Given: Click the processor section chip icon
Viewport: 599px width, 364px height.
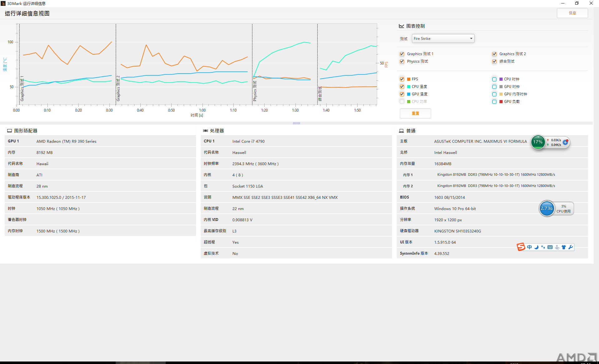Looking at the screenshot, I should coord(206,131).
